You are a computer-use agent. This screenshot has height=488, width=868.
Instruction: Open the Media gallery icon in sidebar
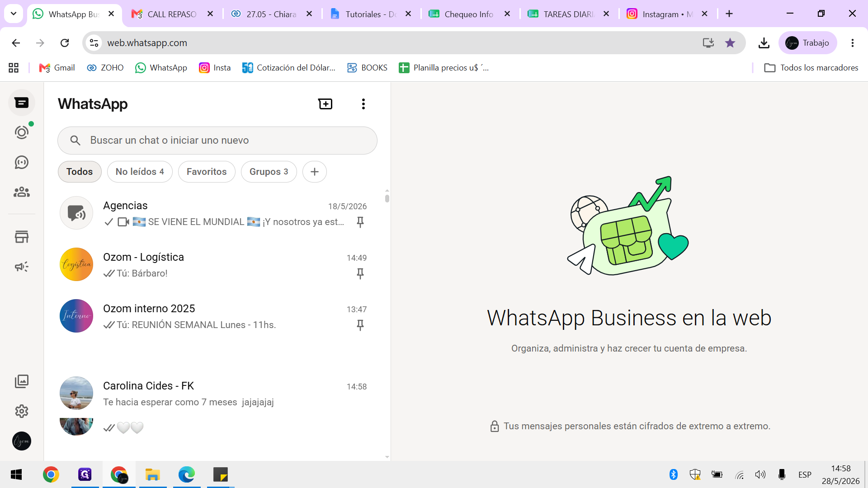pos(22,381)
